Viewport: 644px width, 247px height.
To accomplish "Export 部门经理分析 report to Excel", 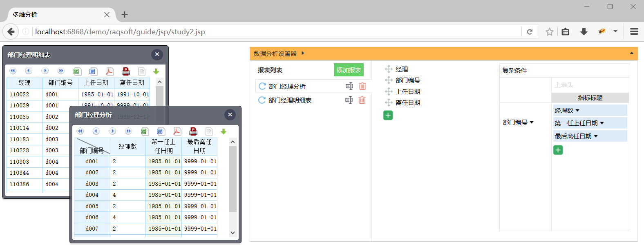I will point(144,131).
